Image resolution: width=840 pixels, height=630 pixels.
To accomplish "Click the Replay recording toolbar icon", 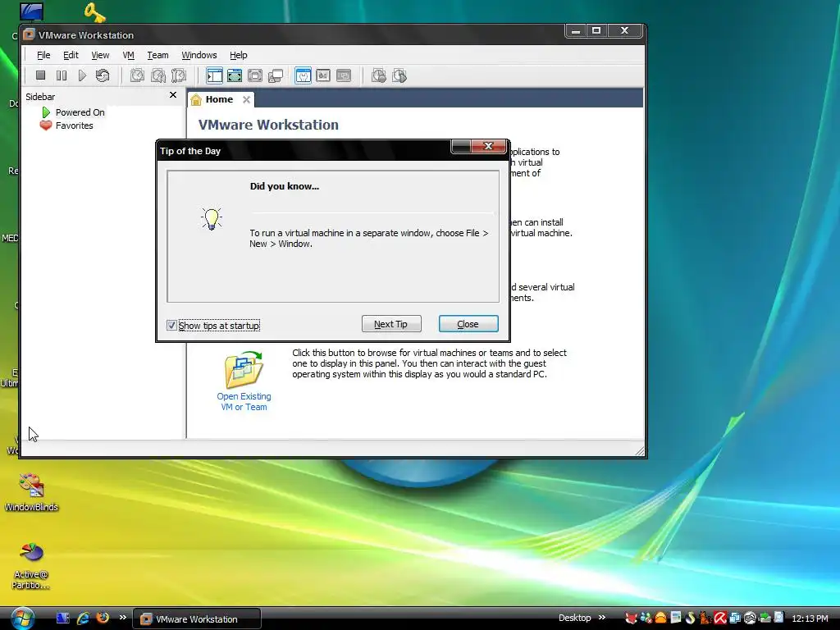I will point(399,75).
